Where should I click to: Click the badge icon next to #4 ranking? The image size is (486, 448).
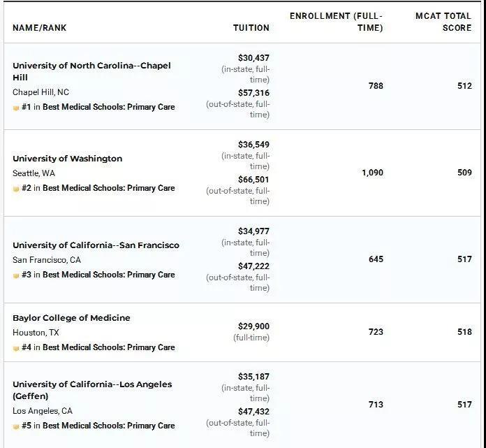(16, 348)
